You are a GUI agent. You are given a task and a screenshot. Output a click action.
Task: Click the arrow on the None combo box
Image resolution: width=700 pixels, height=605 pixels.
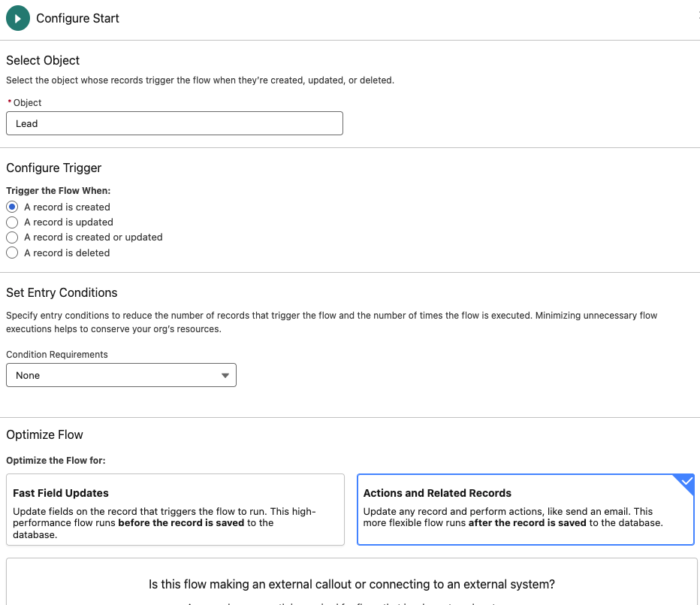[225, 376]
